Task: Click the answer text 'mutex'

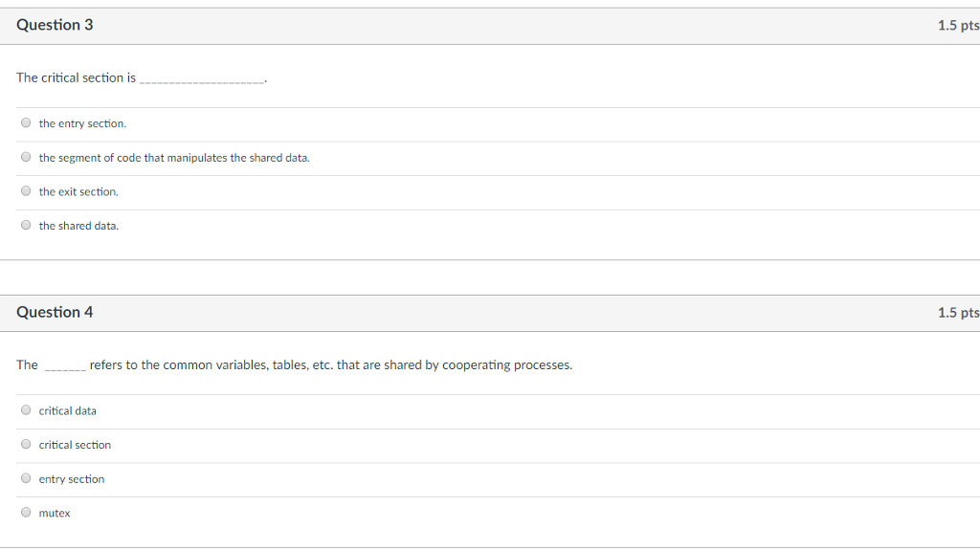Action: click(55, 514)
